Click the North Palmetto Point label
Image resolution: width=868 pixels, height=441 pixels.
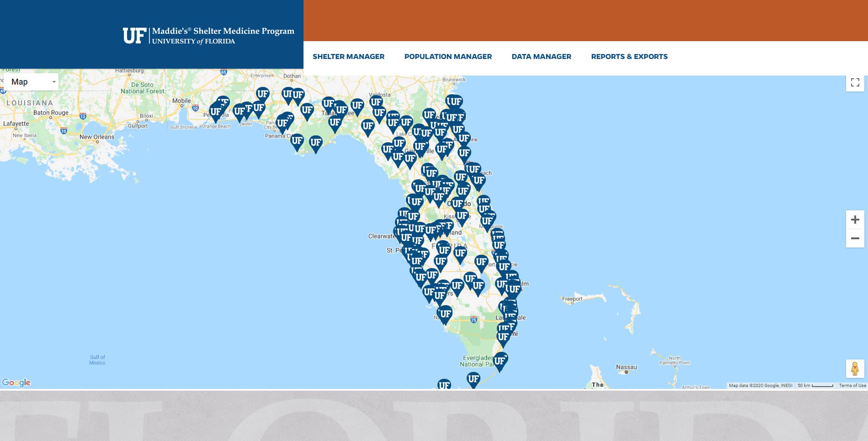pos(675,360)
